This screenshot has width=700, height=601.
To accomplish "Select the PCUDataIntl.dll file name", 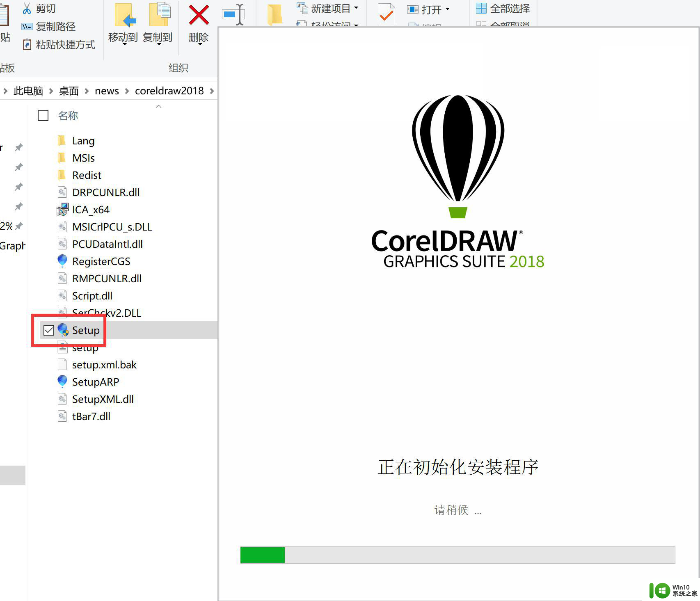I will tap(108, 244).
